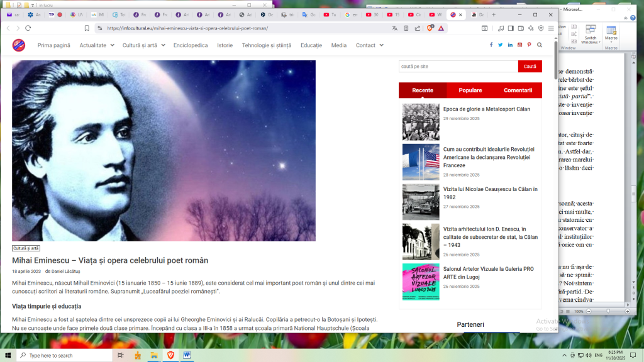The width and height of the screenshot is (644, 362).
Task: Open the site's Twitter icon
Action: 500,45
